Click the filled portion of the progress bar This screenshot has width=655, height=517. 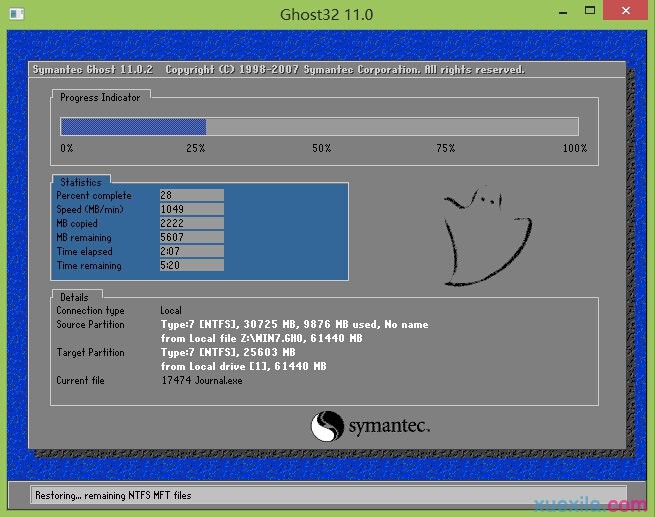tap(133, 127)
